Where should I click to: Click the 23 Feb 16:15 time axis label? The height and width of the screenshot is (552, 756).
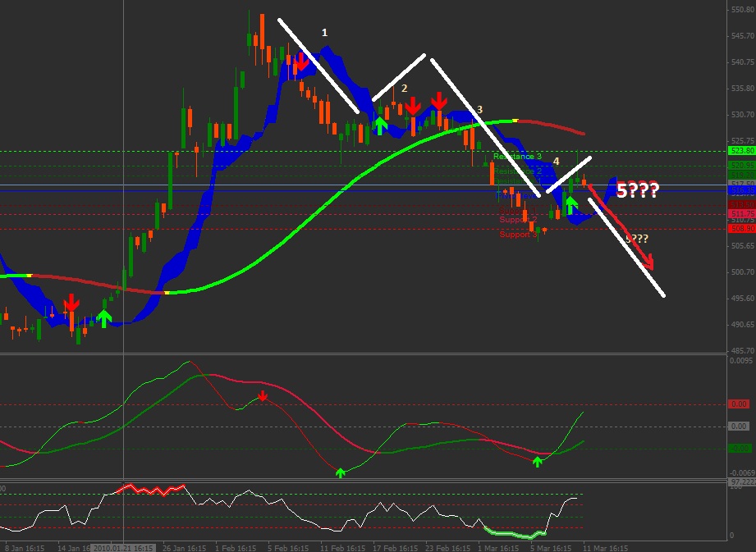447,548
